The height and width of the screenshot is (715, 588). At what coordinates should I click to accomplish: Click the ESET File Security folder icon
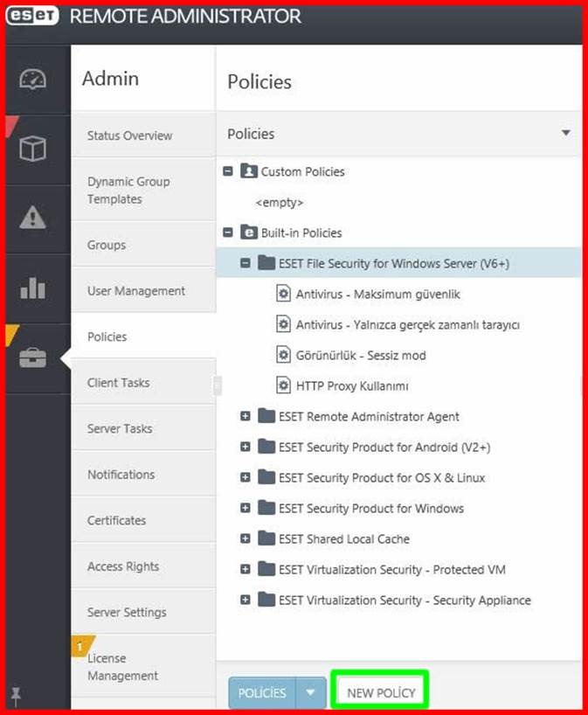[266, 262]
